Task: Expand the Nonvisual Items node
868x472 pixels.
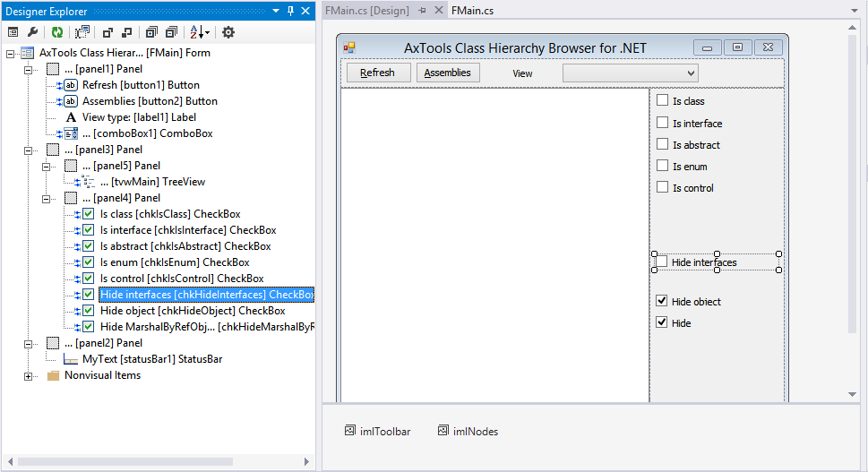Action: tap(29, 376)
